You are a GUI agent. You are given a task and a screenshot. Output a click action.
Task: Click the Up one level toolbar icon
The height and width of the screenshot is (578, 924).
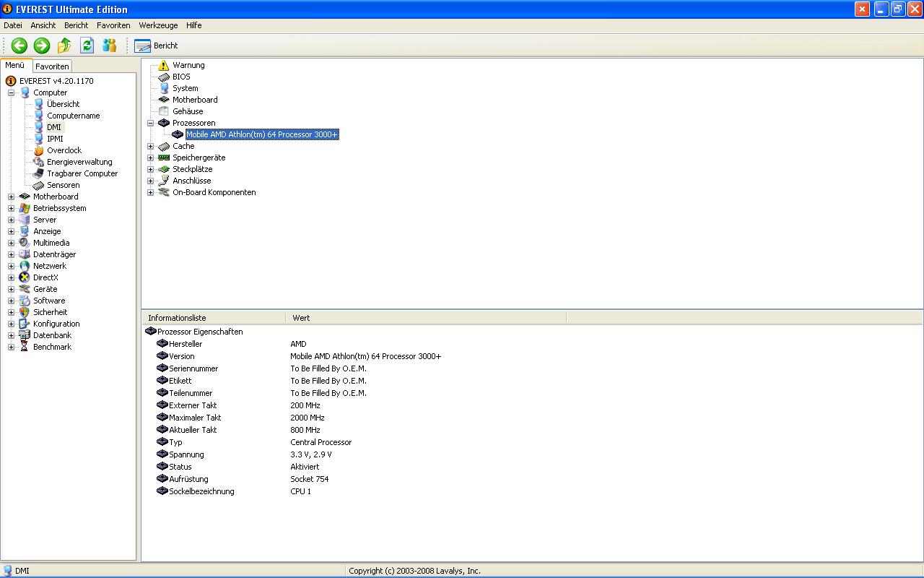64,46
